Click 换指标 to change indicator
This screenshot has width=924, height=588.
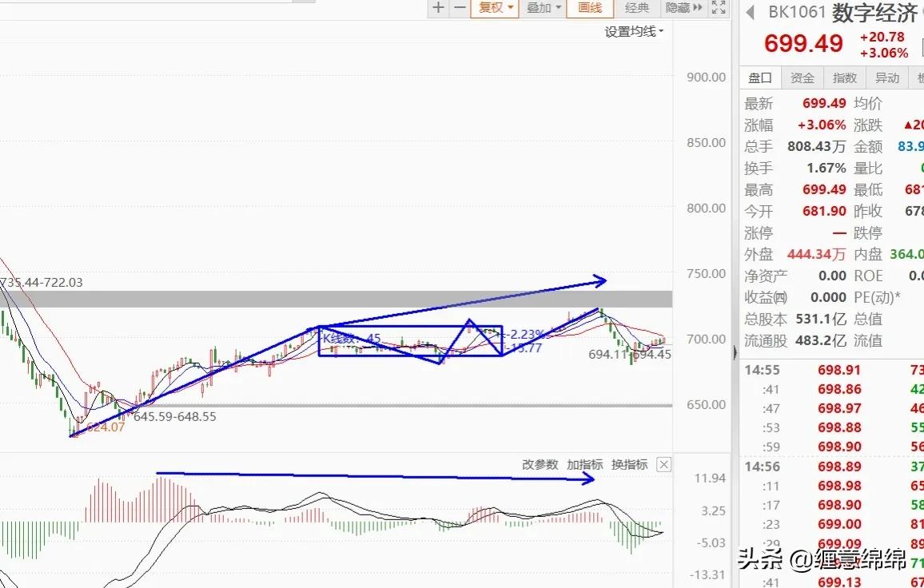point(629,464)
